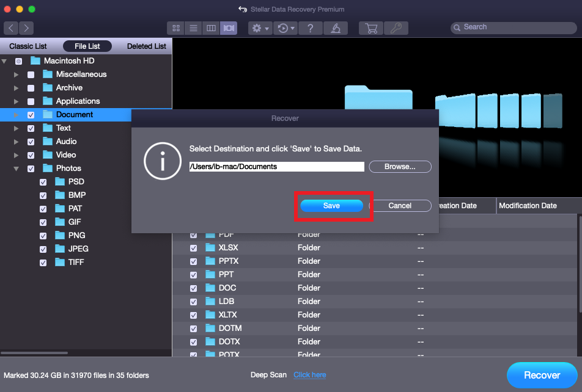
Task: Switch to cover flow view
Action: (x=229, y=28)
